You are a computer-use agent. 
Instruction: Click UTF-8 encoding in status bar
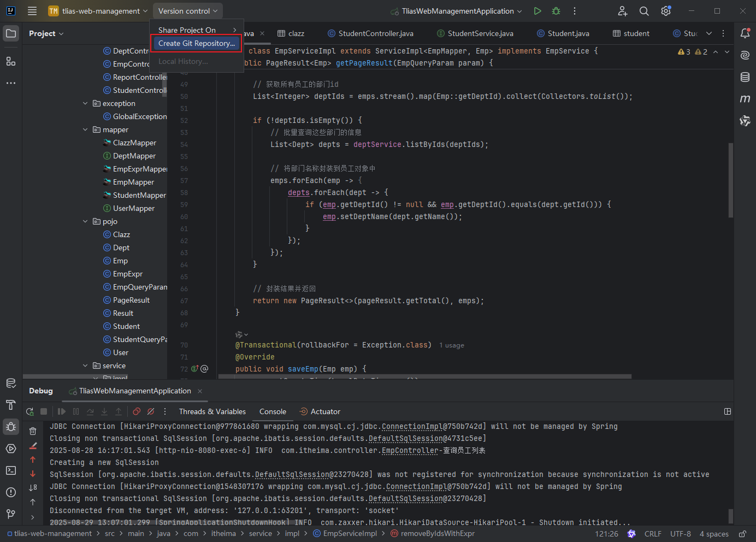pyautogui.click(x=681, y=534)
